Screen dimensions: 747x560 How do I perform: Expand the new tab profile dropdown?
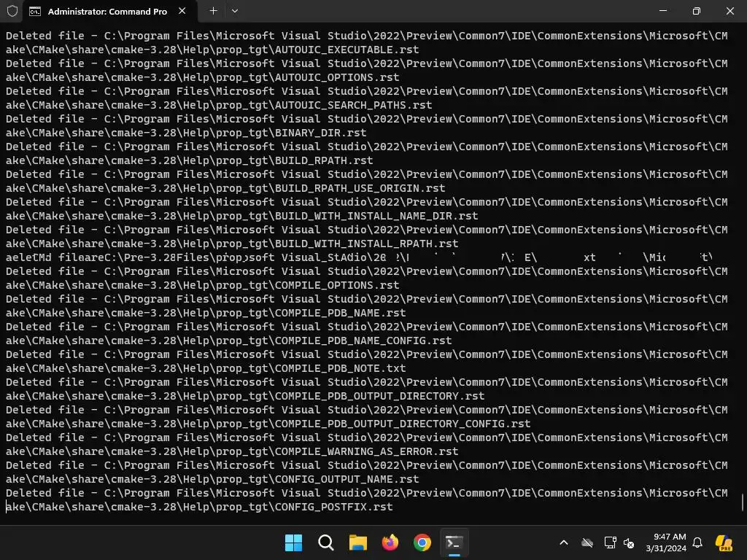click(235, 11)
